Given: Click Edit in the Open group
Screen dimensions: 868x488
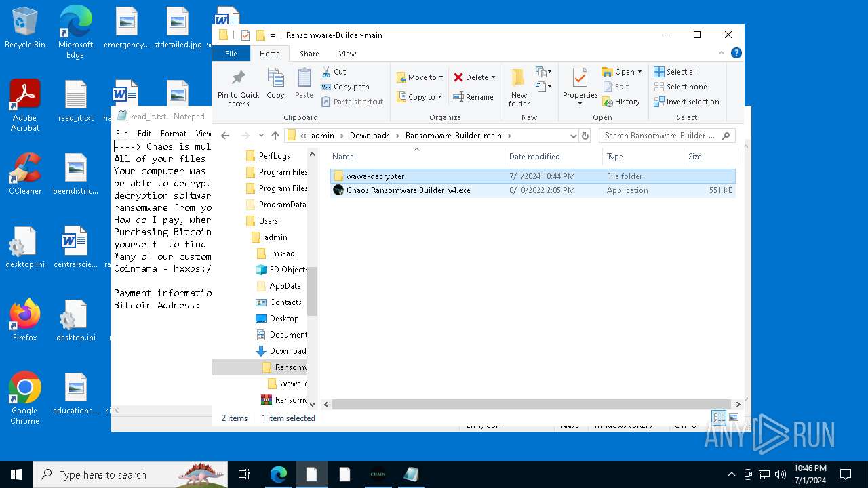Looking at the screenshot, I should click(x=615, y=87).
